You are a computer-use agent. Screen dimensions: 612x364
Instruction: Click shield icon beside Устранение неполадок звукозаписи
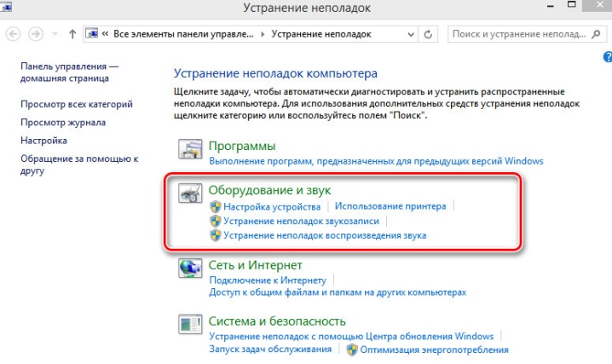[x=215, y=221]
